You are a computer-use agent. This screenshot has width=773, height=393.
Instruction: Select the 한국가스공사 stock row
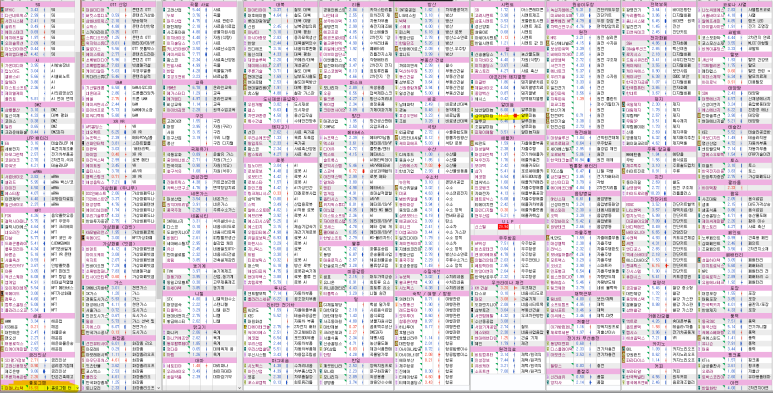click(118, 332)
